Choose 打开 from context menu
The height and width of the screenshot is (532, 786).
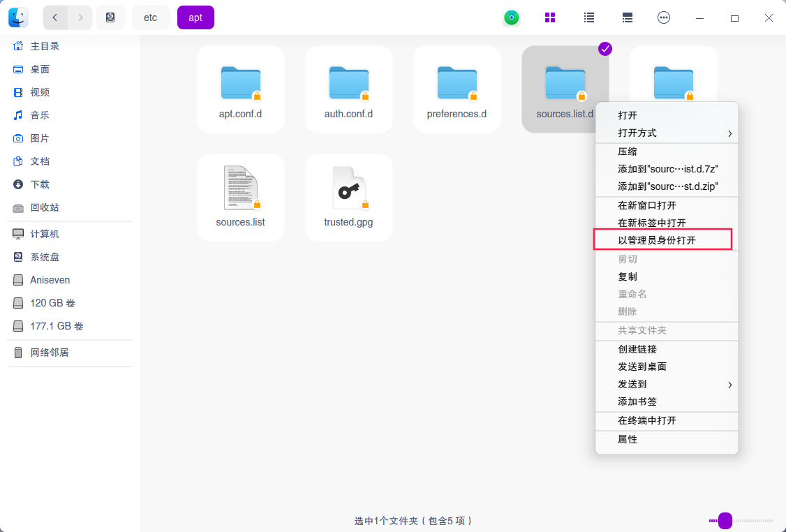(667, 115)
